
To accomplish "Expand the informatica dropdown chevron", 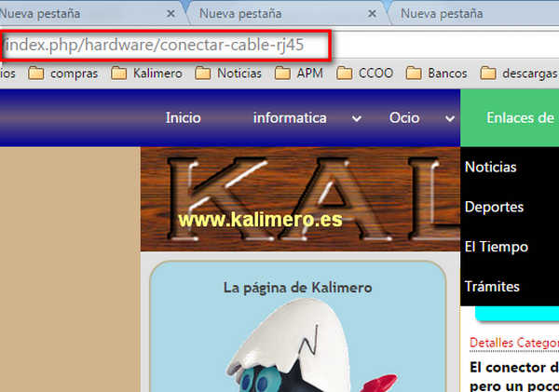I will pyautogui.click(x=357, y=118).
